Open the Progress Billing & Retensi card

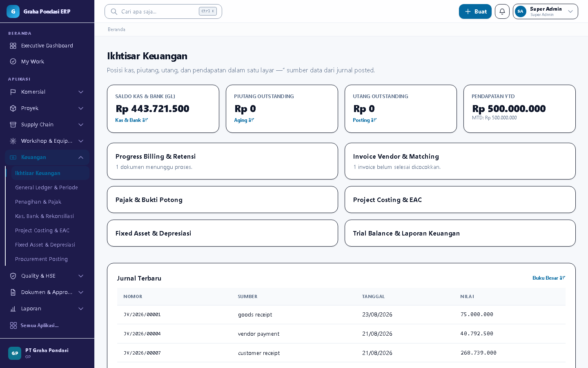[x=223, y=161]
